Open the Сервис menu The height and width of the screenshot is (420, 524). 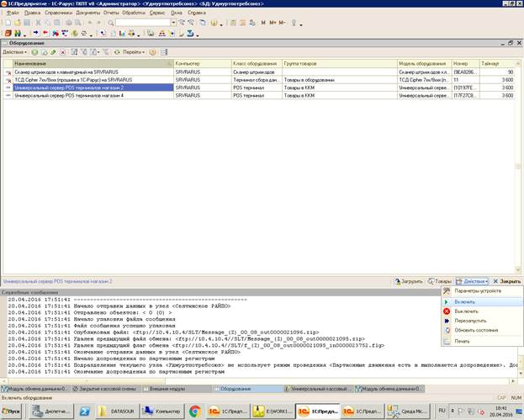tap(157, 13)
